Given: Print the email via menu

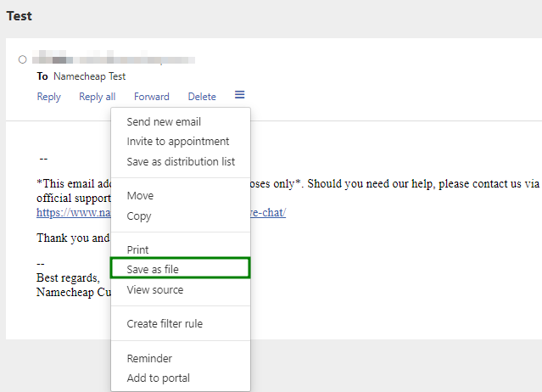Looking at the screenshot, I should [x=137, y=249].
